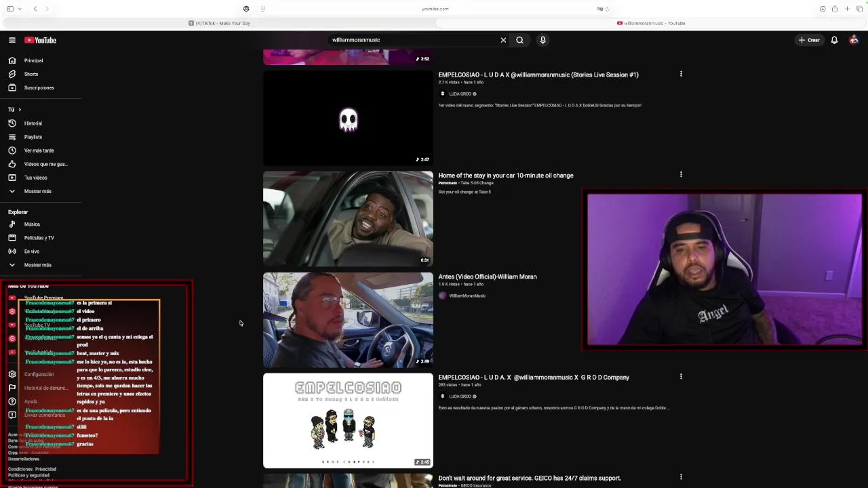Click the Historial de denuncias flag icon
The width and height of the screenshot is (868, 488).
pyautogui.click(x=12, y=388)
